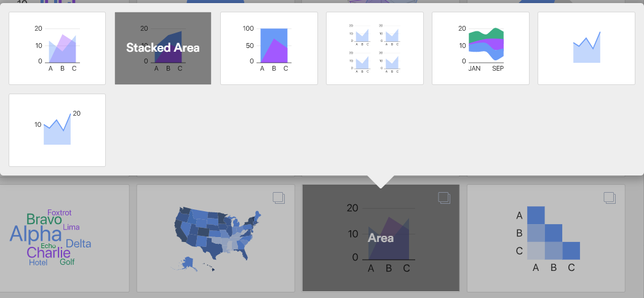The width and height of the screenshot is (644, 298).
Task: Choose the streamgraph thumbnail with JAN SEP axis
Action: tap(480, 48)
